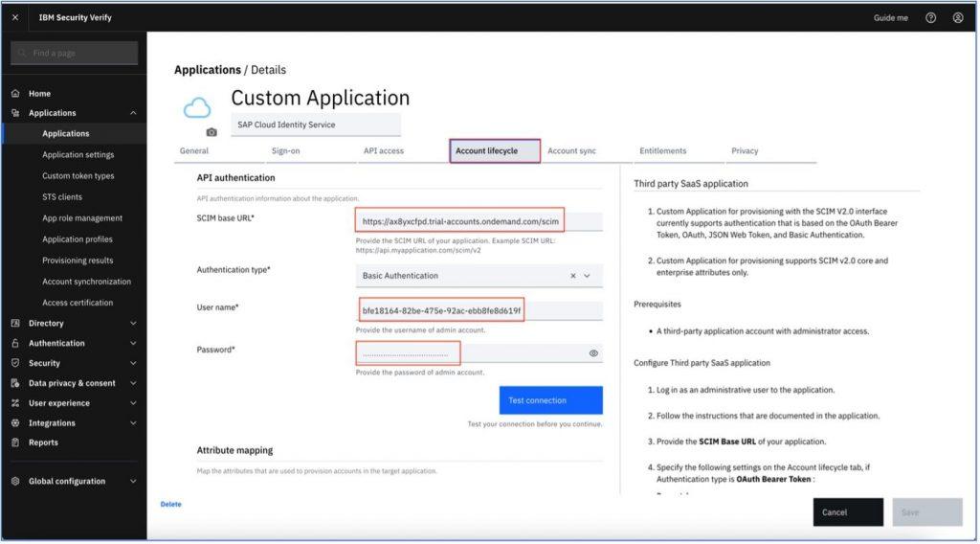Click Applications in the breadcrumb
Viewport: 980px width, 544px height.
point(208,70)
